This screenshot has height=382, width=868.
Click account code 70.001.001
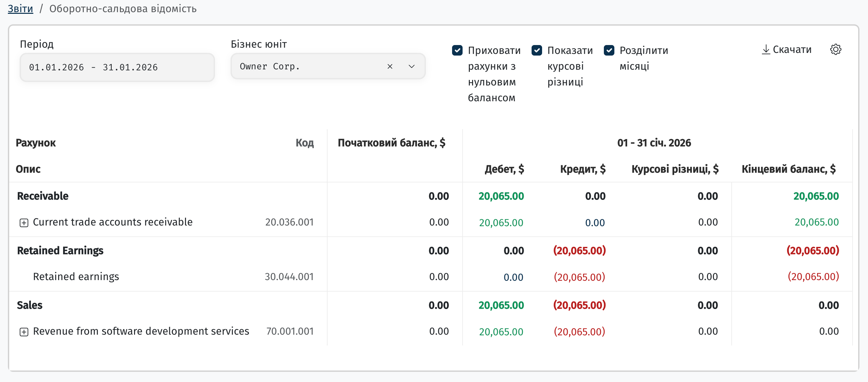pos(290,331)
